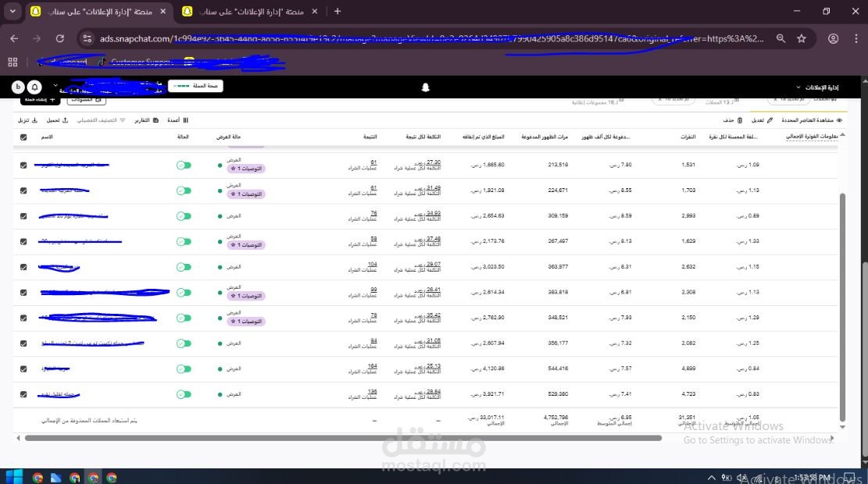This screenshot has height=484, width=868.
Task: Show hidden system tray icons
Action: click(x=711, y=477)
